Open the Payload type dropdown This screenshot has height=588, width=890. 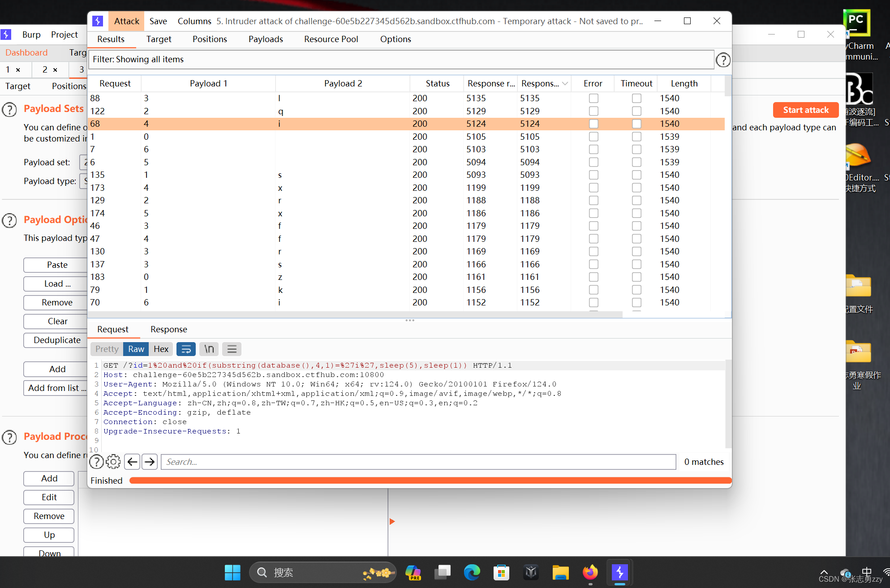86,181
